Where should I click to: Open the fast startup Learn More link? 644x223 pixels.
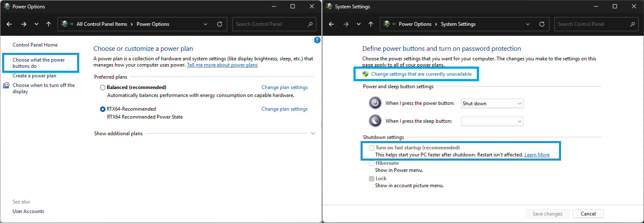[x=537, y=155]
